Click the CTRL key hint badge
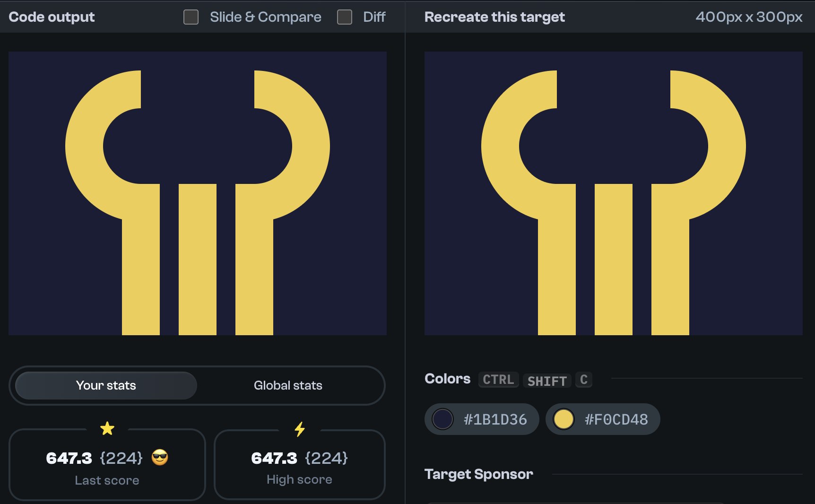Viewport: 815px width, 504px height. click(x=498, y=380)
